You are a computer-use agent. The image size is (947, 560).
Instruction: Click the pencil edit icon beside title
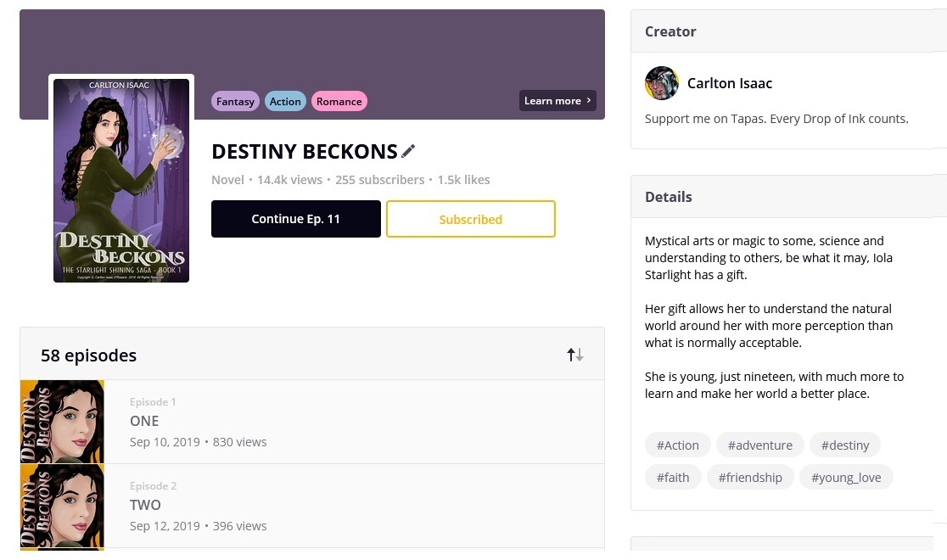coord(408,152)
